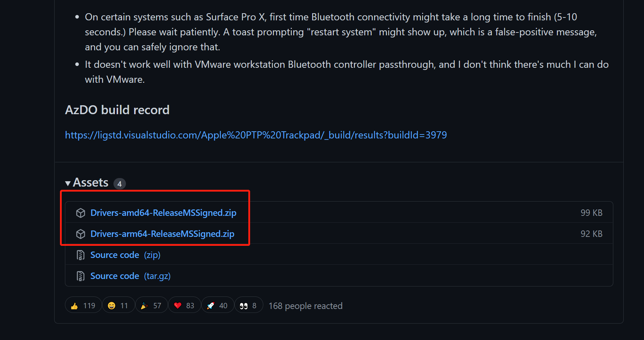The width and height of the screenshot is (644, 340).
Task: Toggle the heart reaction
Action: pyautogui.click(x=184, y=306)
